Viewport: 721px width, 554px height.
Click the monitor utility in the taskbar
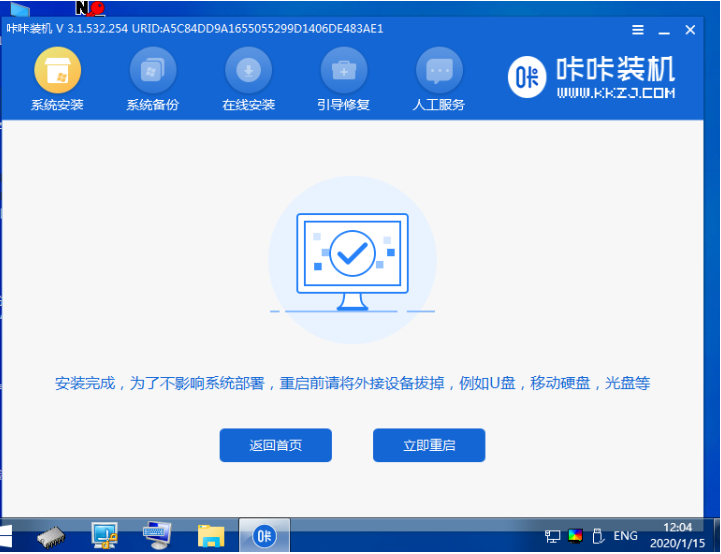pyautogui.click(x=157, y=536)
